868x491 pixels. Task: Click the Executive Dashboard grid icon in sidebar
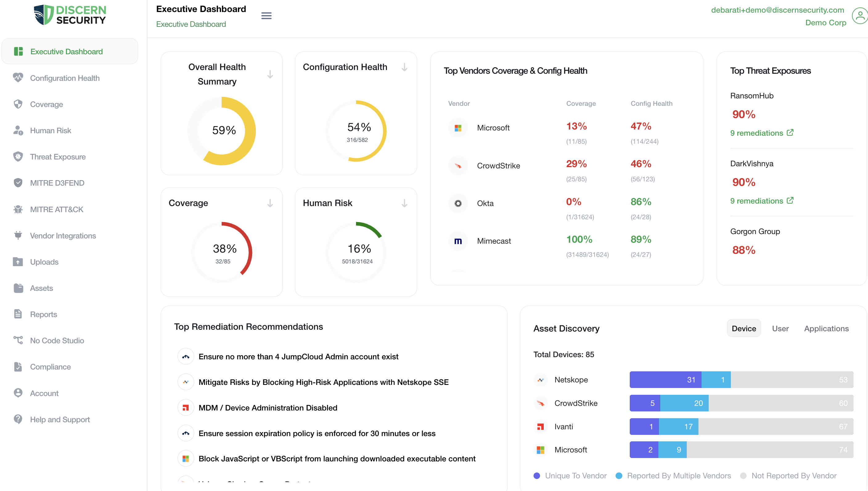(x=18, y=51)
